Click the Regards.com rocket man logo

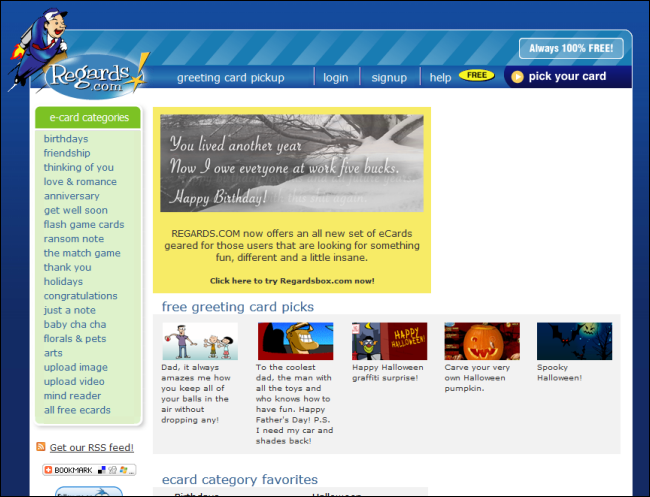point(79,54)
